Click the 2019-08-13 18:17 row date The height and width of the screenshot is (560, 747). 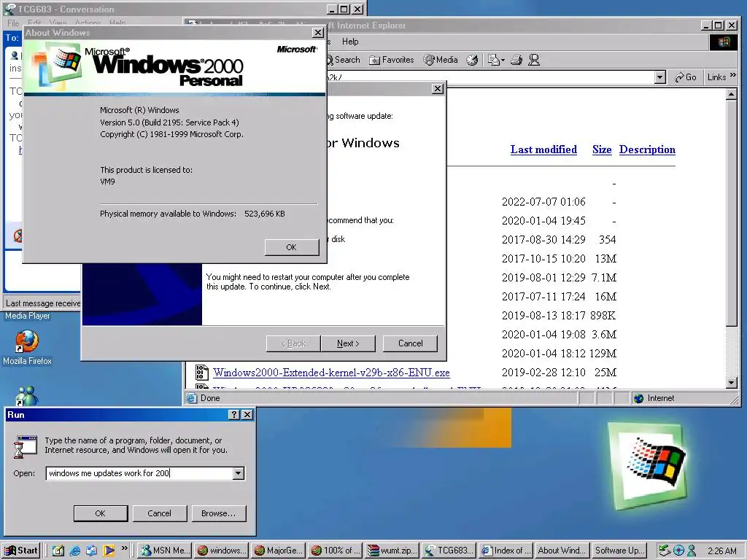coord(543,315)
